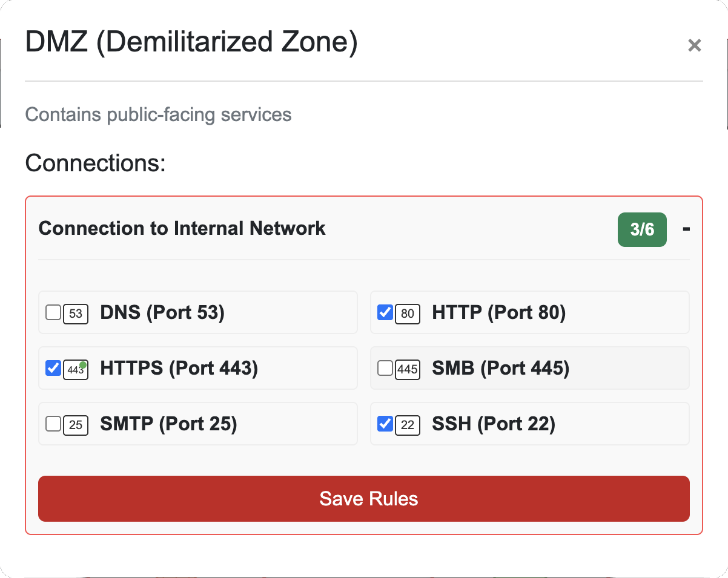The width and height of the screenshot is (728, 578).
Task: Click the SSH (Port 22) label text
Action: [x=493, y=424]
